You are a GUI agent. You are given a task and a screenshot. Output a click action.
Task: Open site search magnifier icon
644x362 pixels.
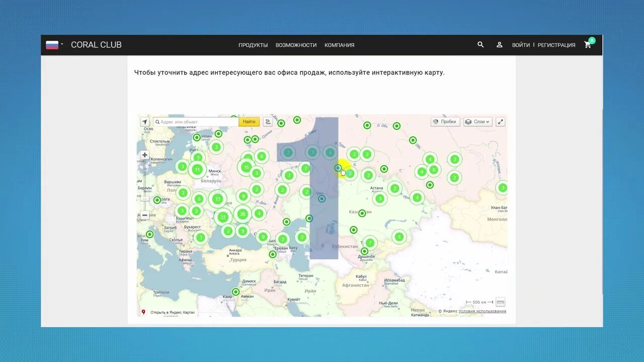pos(480,45)
